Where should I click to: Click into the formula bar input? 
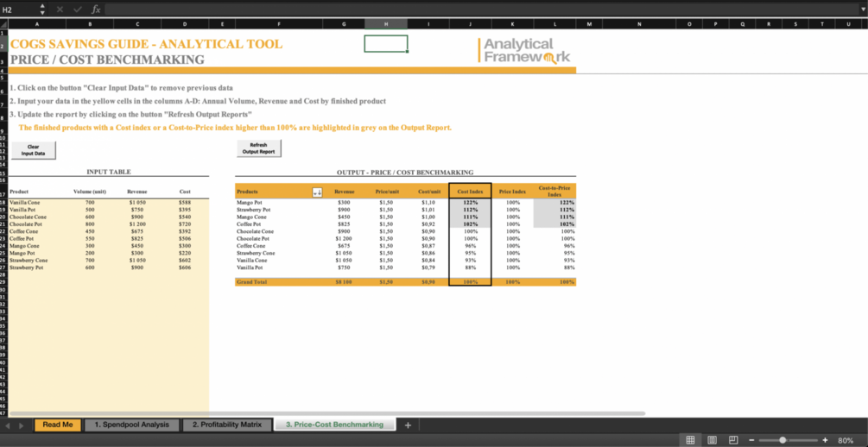coord(480,9)
